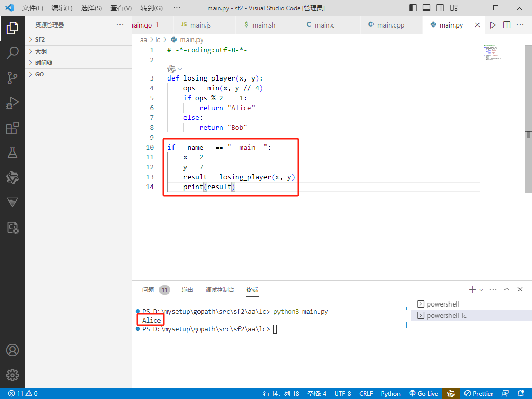Screen dimensions: 532x399
Task: Click Prettier status bar item
Action: tap(478, 394)
